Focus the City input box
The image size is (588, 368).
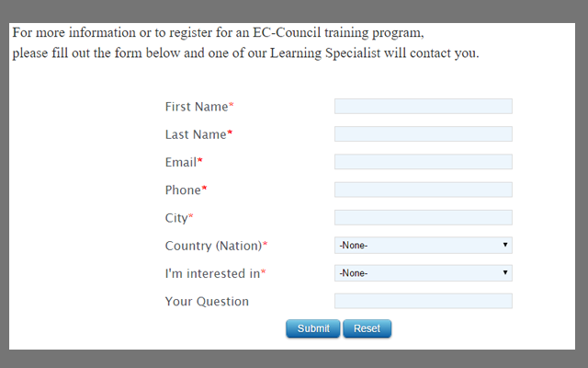pos(423,218)
